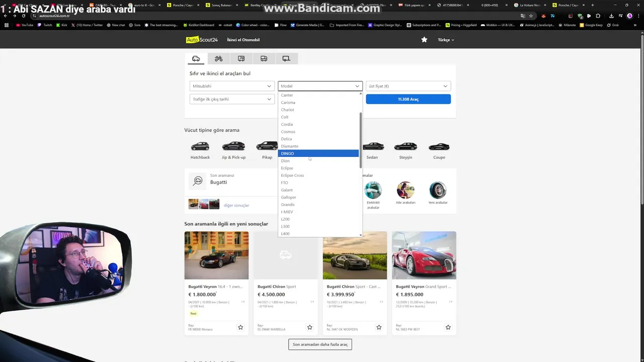The width and height of the screenshot is (644, 362).
Task: Switch to the motorcycle vehicle tab
Action: point(218,59)
